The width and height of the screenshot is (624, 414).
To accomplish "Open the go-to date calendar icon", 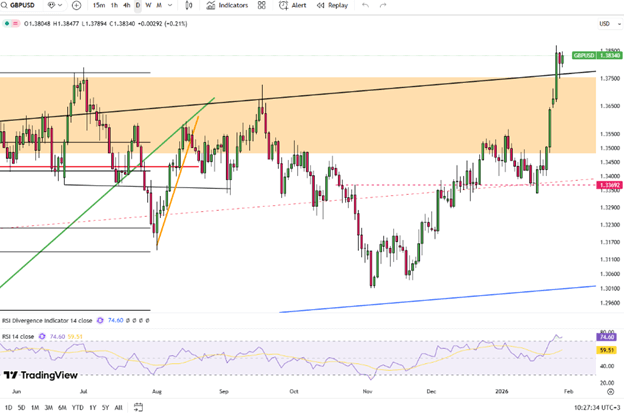I will [140, 408].
